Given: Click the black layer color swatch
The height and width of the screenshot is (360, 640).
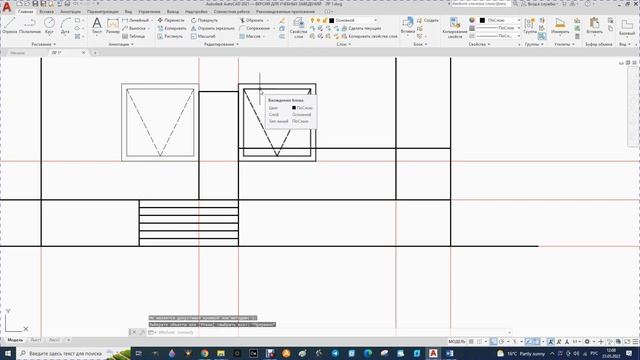Looking at the screenshot, I should click(331, 20).
